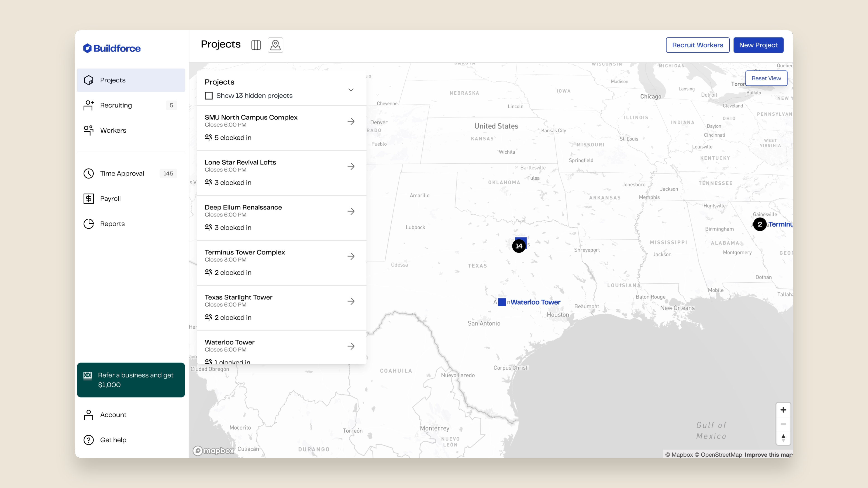Screen dimensions: 868x488
Task: Click the referral cash icon
Action: (x=88, y=376)
